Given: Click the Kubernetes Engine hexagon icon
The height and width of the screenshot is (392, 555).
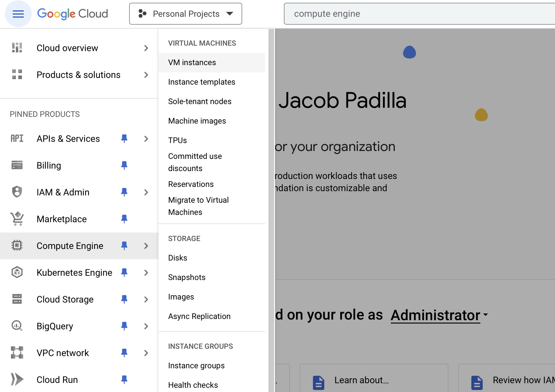Looking at the screenshot, I should (17, 272).
